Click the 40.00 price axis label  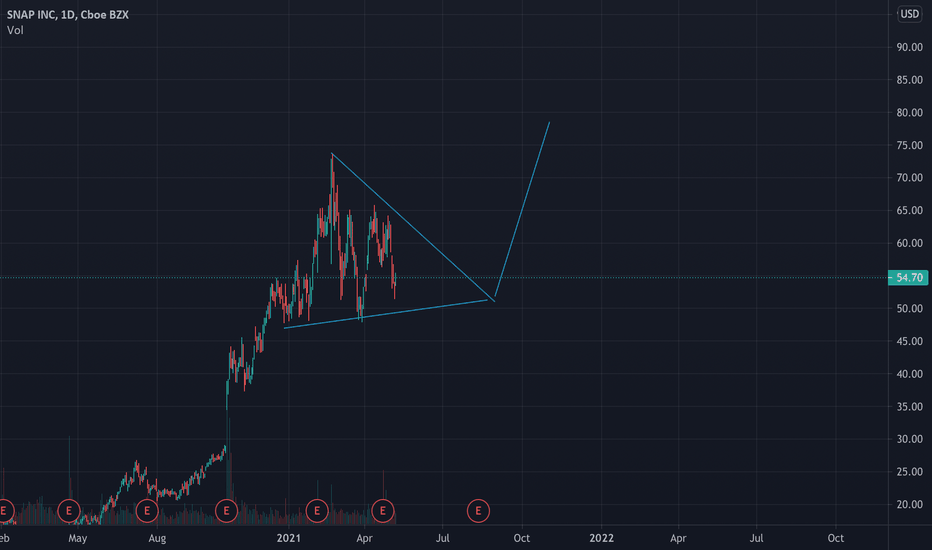[x=909, y=374]
